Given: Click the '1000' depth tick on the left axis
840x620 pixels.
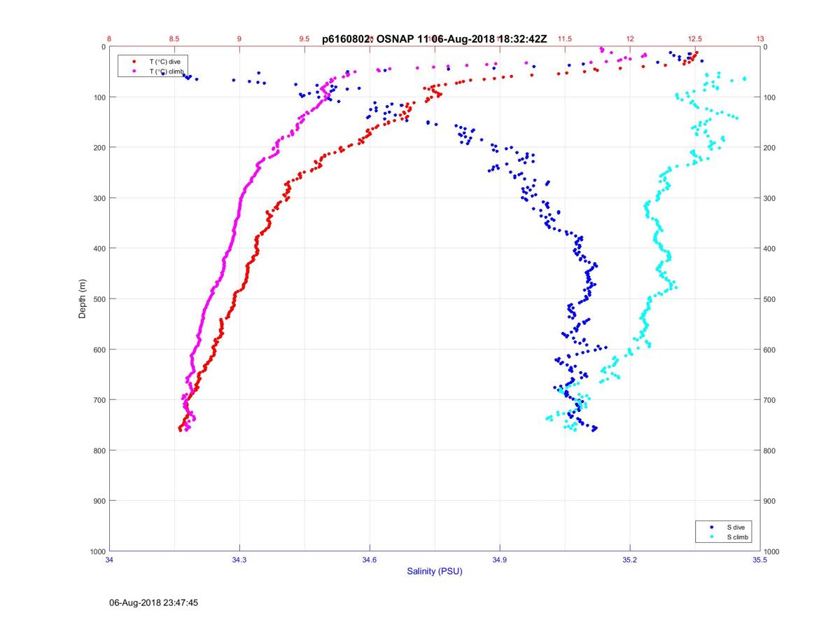Looking at the screenshot, I should tap(97, 551).
